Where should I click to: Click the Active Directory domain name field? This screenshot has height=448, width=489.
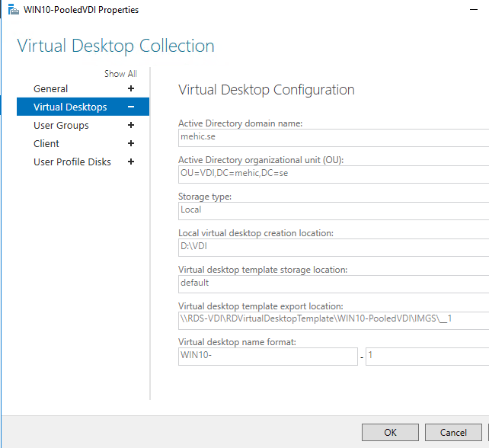click(x=333, y=137)
